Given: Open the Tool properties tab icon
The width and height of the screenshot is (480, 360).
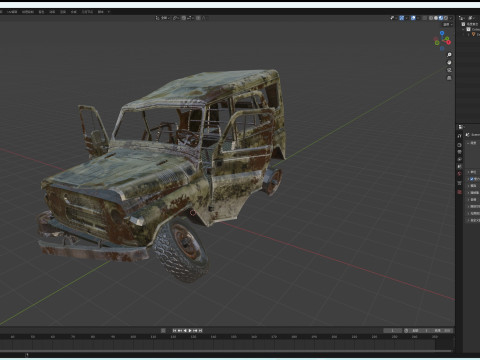Looking at the screenshot, I should (459, 136).
